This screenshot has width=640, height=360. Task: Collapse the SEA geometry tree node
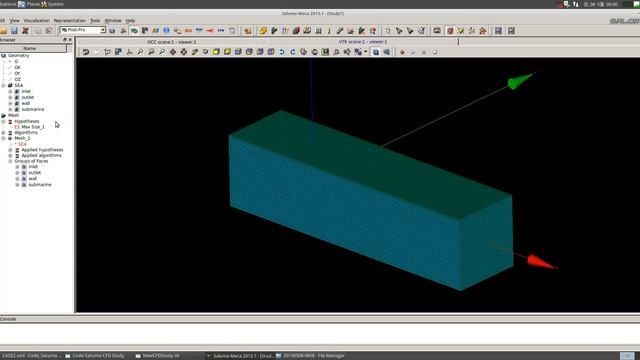4,85
